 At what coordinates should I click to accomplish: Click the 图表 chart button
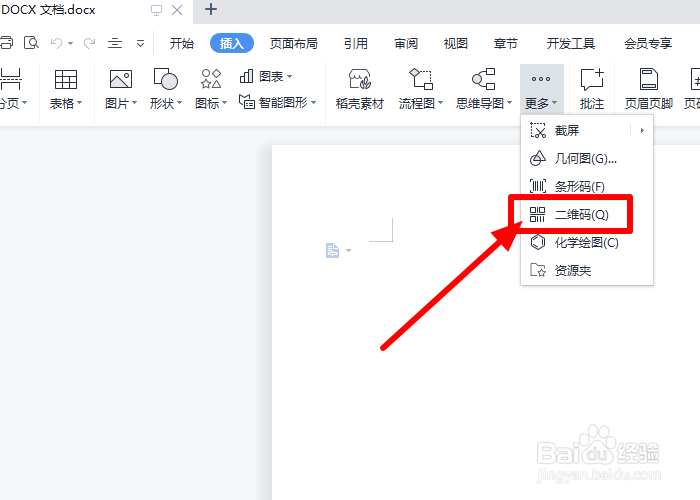(x=266, y=76)
